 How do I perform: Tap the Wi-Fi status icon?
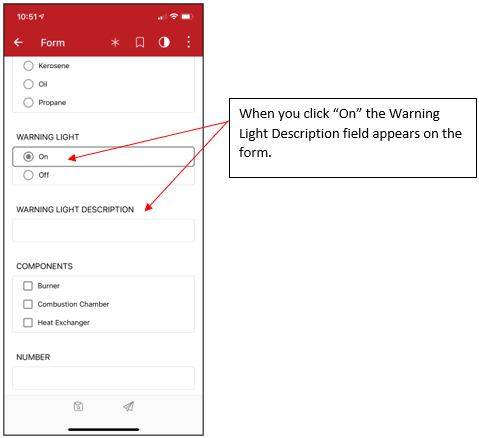click(x=174, y=16)
